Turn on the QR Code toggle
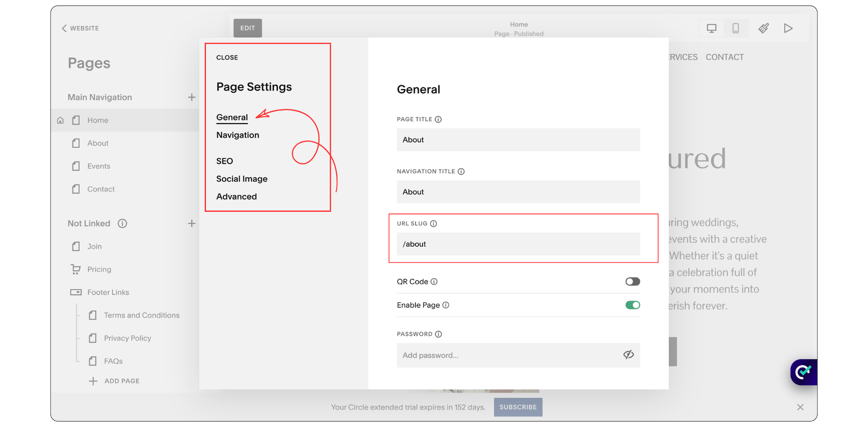Image resolution: width=868 pixels, height=427 pixels. click(632, 282)
